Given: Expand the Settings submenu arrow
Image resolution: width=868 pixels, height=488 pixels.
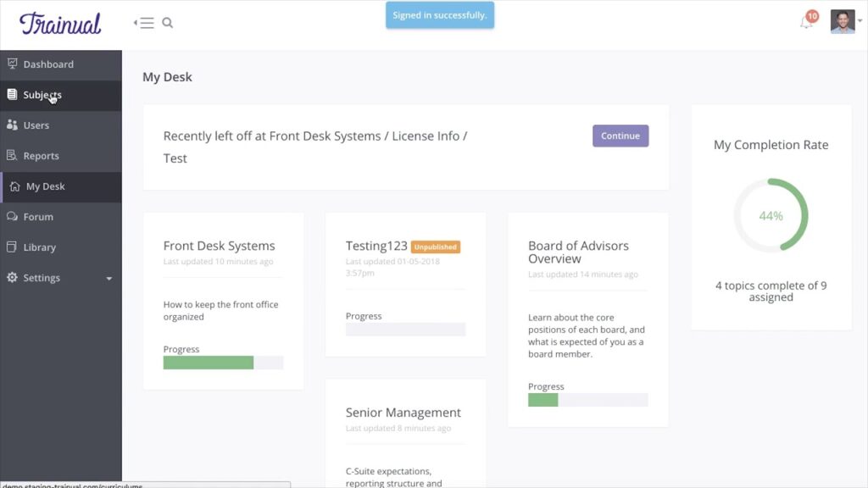Looking at the screenshot, I should pos(109,278).
